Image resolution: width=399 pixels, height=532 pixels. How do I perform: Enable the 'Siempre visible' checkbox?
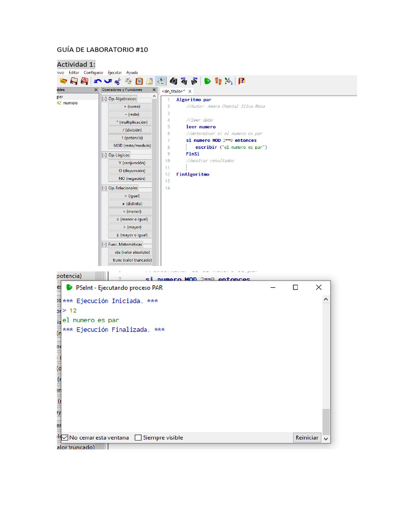click(x=138, y=437)
